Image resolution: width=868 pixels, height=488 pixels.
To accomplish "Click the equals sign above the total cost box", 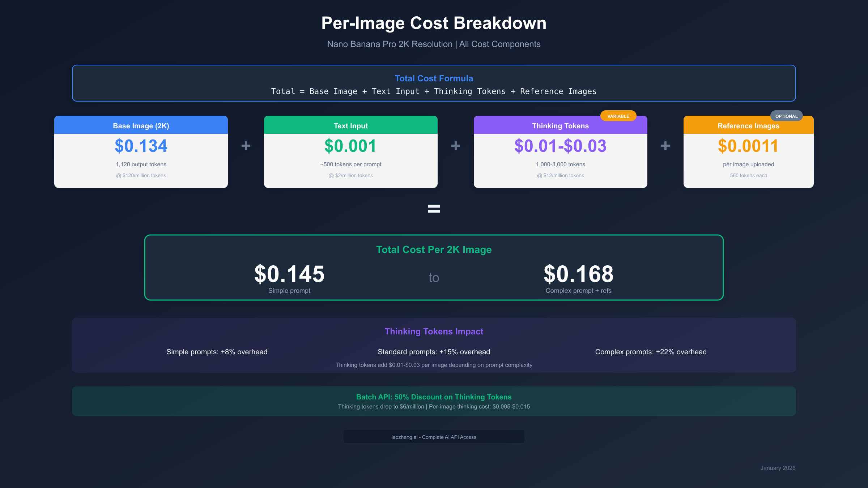I will pyautogui.click(x=434, y=209).
